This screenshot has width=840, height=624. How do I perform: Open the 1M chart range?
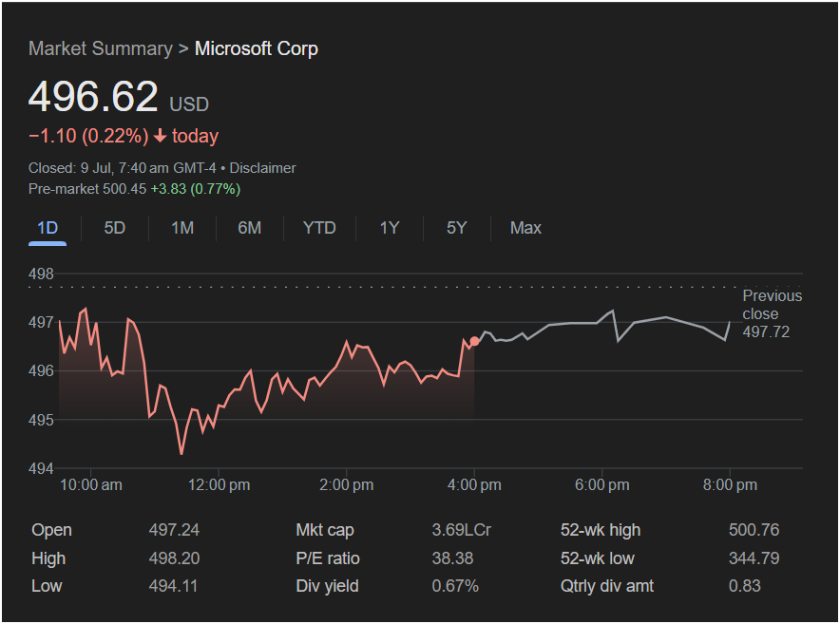[182, 228]
